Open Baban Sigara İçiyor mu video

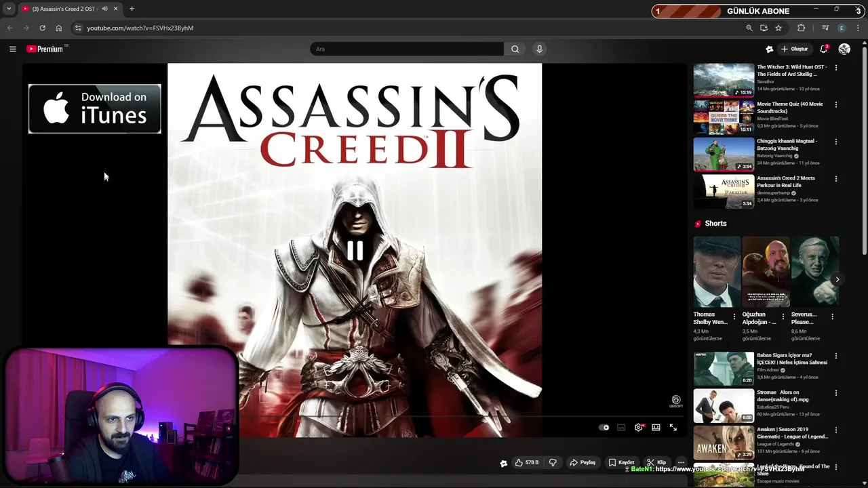click(724, 369)
